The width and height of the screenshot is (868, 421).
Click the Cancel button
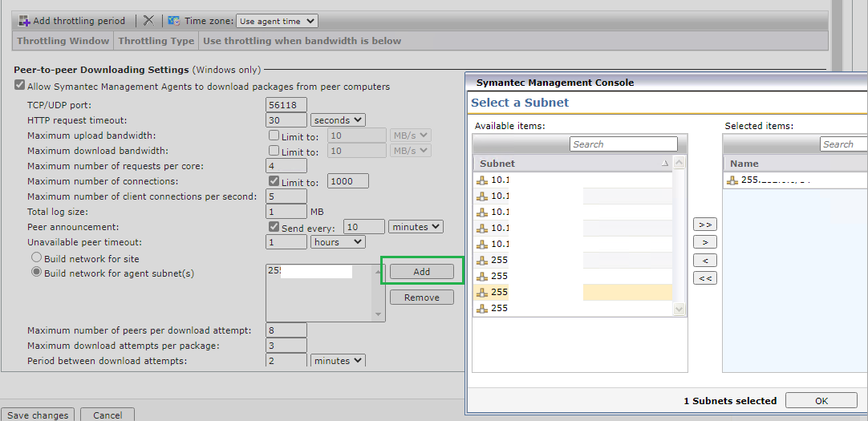[107, 415]
